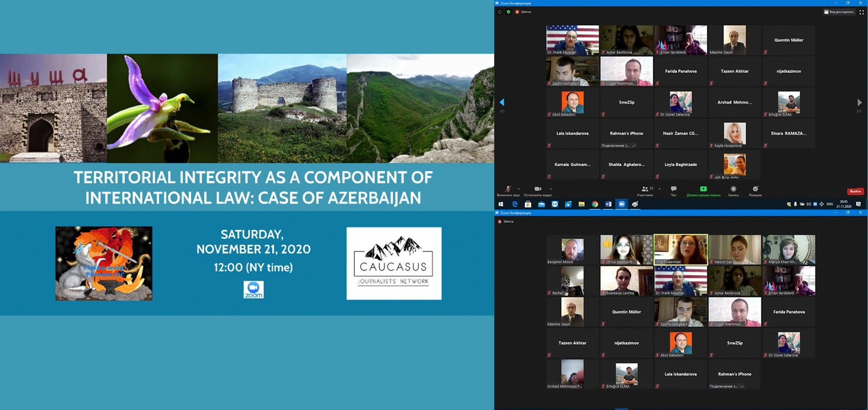Select Tazeen Akhtar tile in upper window
This screenshot has height=410, width=868.
tap(735, 71)
